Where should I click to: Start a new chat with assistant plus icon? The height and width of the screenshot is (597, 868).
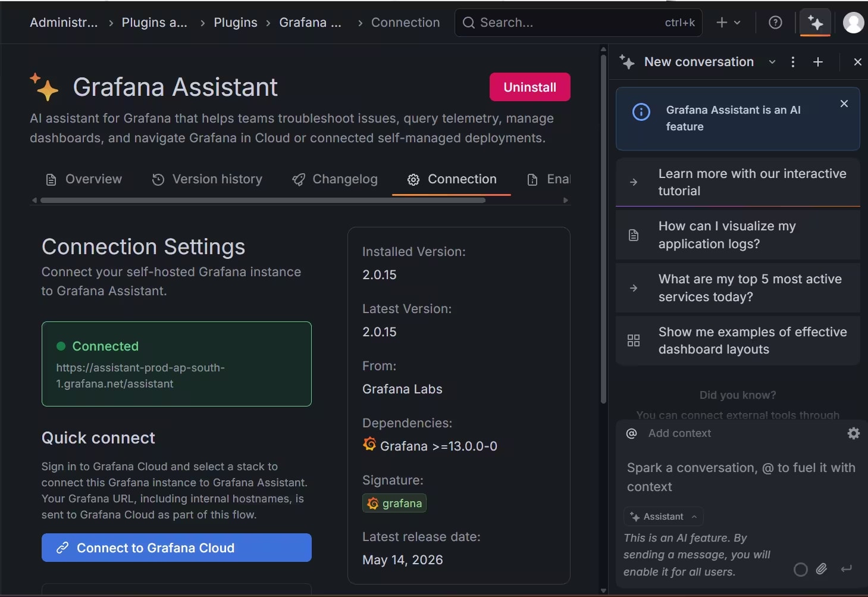[x=818, y=62]
